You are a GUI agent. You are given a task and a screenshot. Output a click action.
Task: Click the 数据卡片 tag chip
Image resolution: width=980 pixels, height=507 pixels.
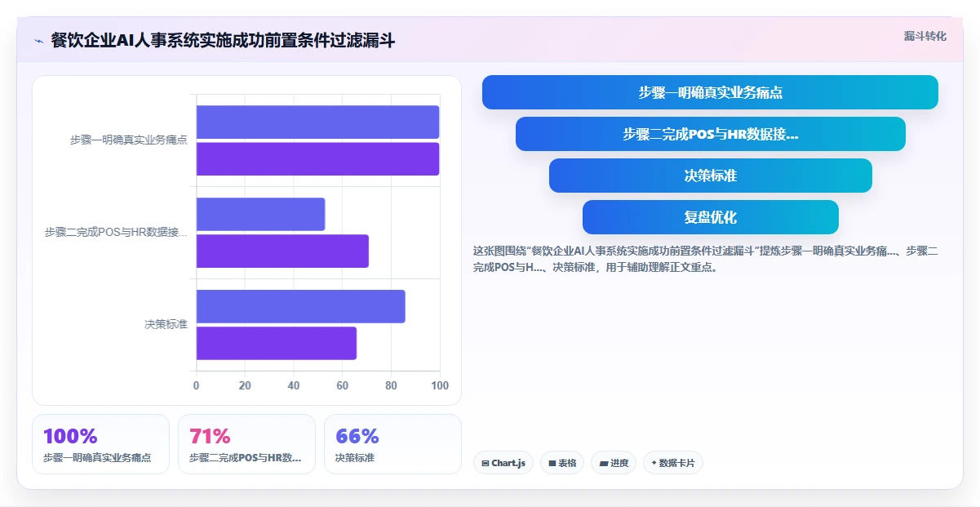coord(673,463)
